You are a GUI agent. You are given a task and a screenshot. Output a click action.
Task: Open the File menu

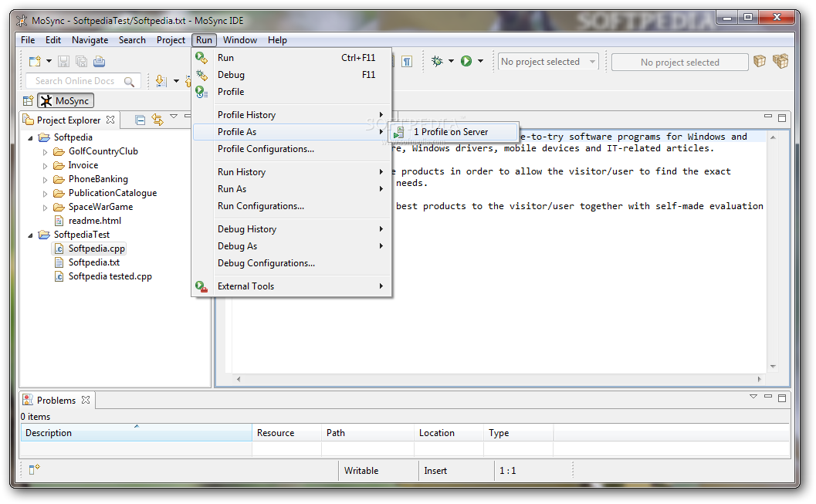(x=28, y=40)
